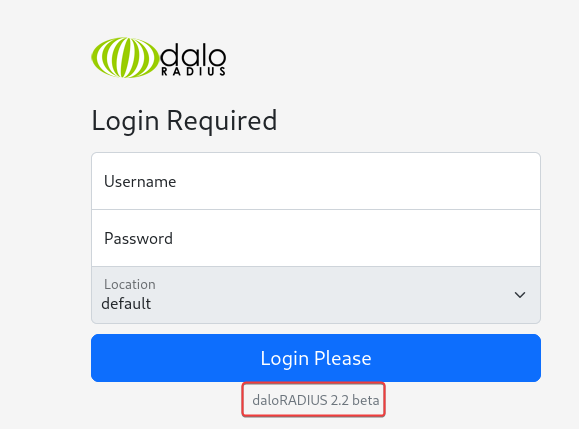Screen dimensions: 579x429
Task: Click the '2.2 beta' version number
Action: pos(355,400)
